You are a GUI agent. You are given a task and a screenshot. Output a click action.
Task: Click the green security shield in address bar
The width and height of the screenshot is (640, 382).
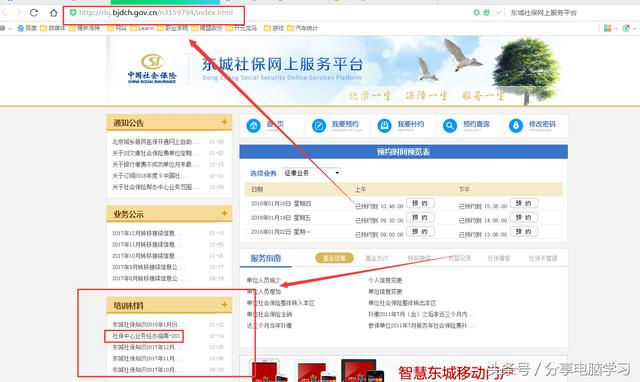[73, 13]
